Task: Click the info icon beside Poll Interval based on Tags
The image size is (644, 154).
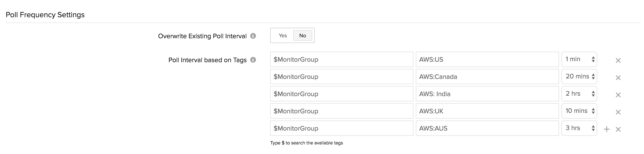Action: pyautogui.click(x=254, y=60)
